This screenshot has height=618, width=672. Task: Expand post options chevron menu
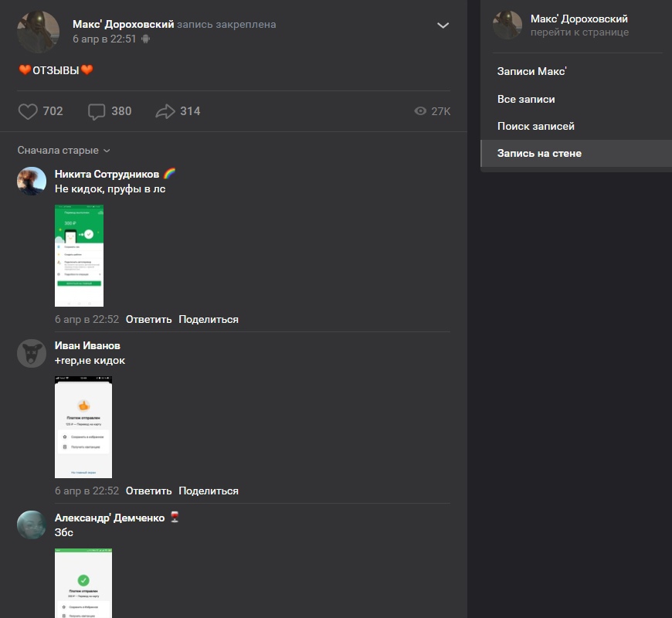pyautogui.click(x=443, y=25)
